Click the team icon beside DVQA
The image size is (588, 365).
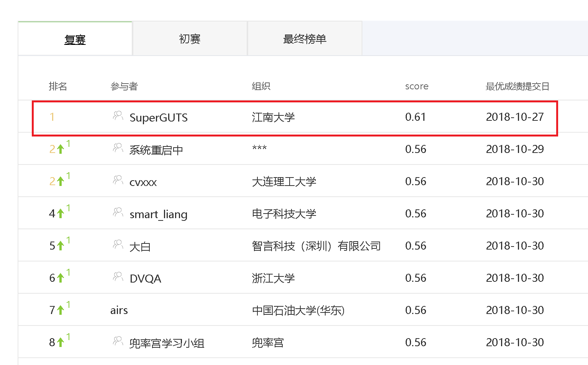pos(118,276)
